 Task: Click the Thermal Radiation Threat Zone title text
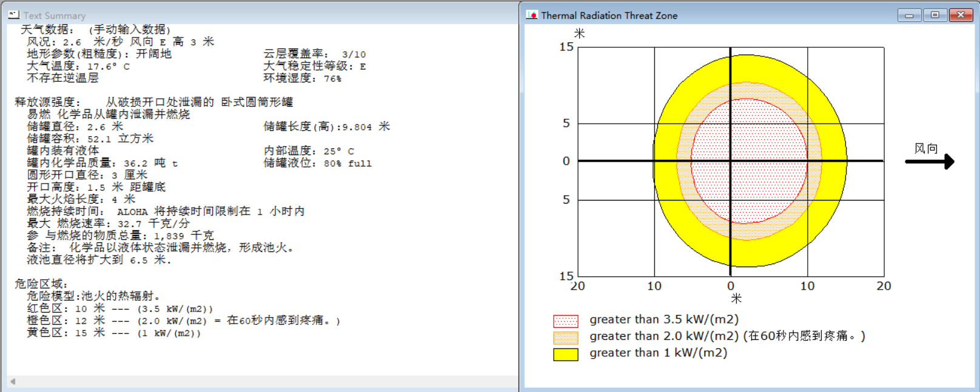609,16
